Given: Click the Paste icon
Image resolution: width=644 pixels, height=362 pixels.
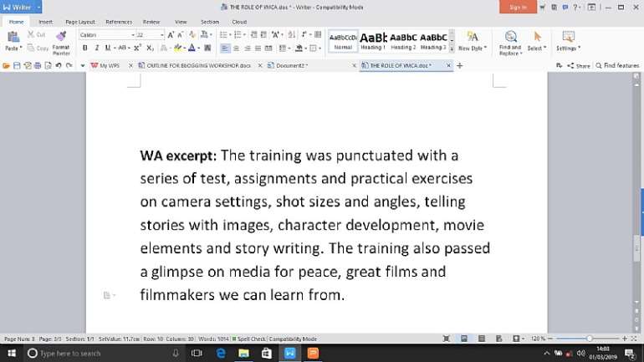Looking at the screenshot, I should click(x=13, y=38).
